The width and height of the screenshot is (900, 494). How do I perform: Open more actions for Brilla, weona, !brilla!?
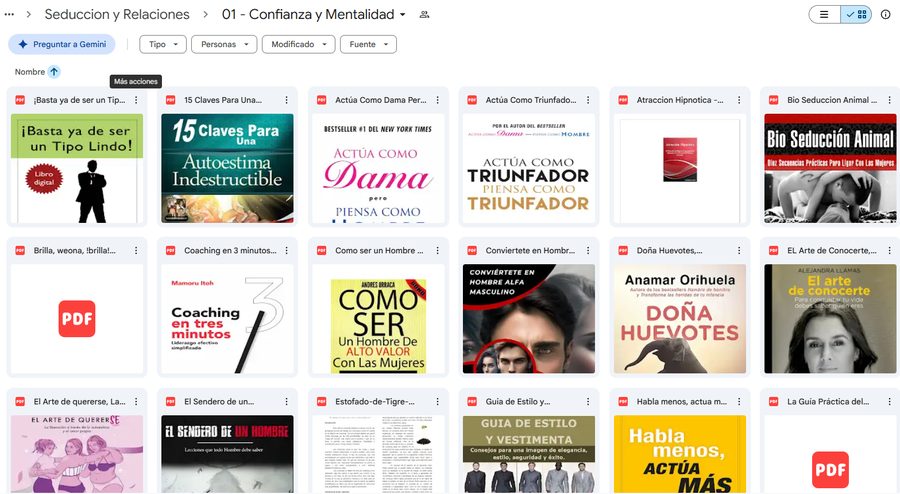coord(136,251)
